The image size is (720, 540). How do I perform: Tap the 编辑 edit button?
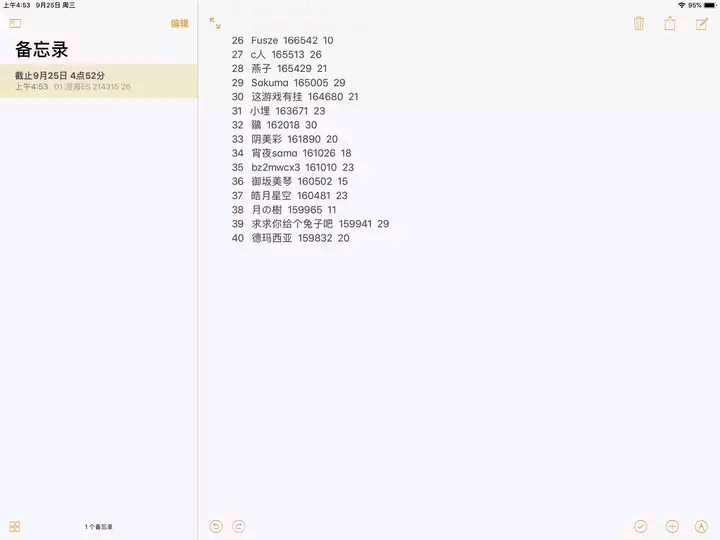click(x=180, y=23)
